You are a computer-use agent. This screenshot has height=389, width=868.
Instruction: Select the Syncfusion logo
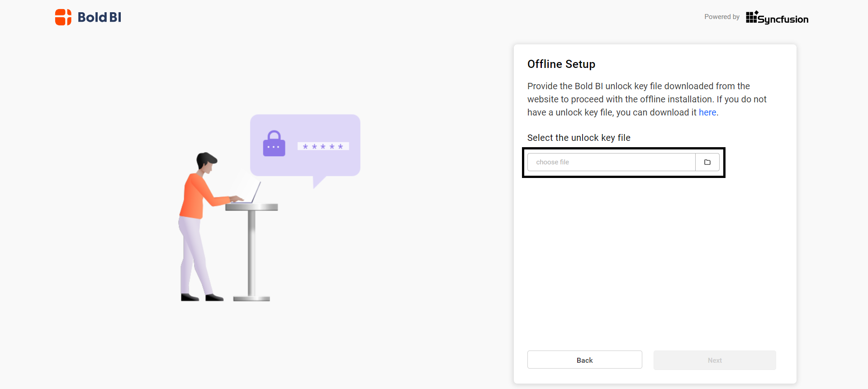click(776, 18)
